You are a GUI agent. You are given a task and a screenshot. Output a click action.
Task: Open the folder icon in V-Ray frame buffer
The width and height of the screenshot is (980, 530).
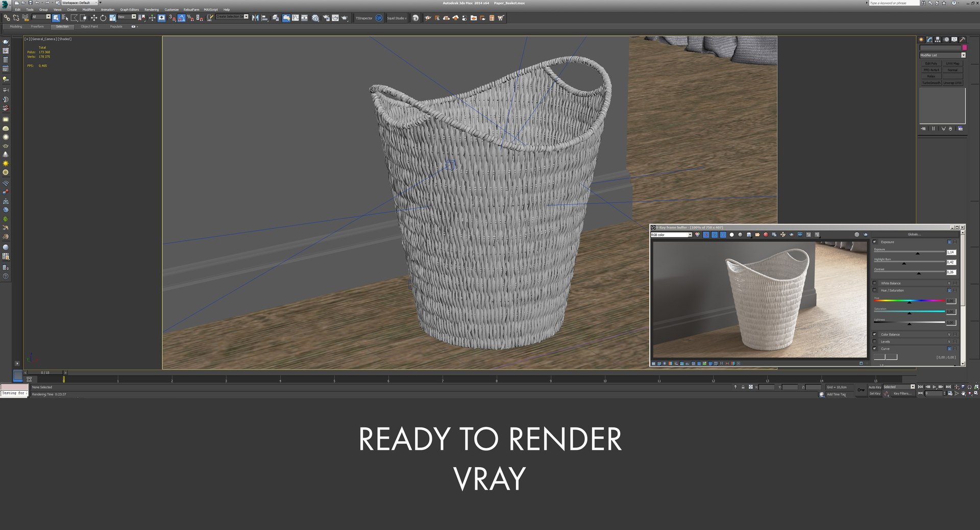pos(757,235)
